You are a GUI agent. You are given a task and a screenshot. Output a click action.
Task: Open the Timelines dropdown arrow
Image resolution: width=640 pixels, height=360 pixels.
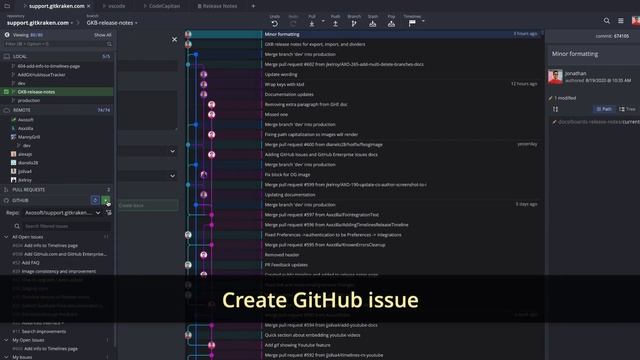[x=423, y=21]
